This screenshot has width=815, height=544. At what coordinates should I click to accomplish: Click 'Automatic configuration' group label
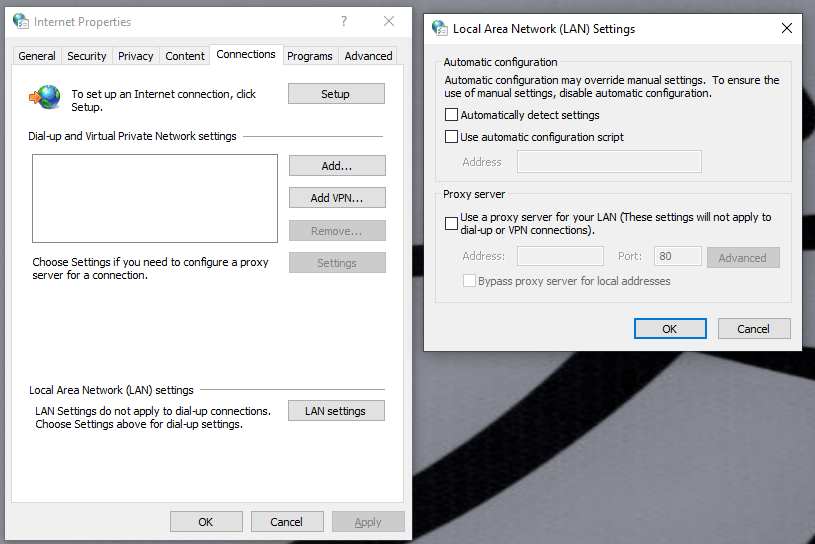tap(500, 62)
